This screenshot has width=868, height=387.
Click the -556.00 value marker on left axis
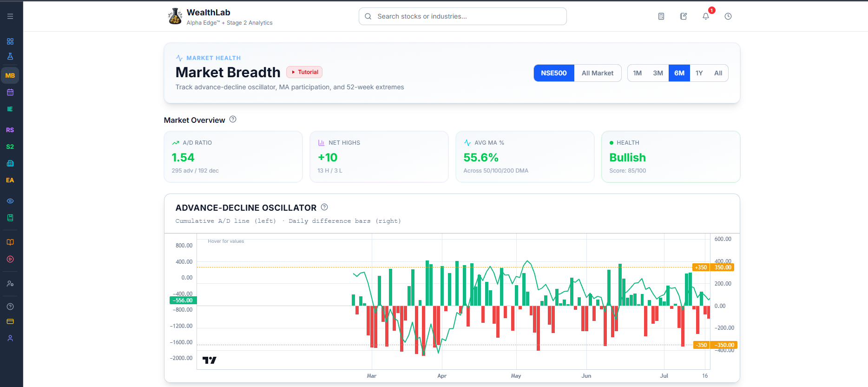[x=183, y=300]
